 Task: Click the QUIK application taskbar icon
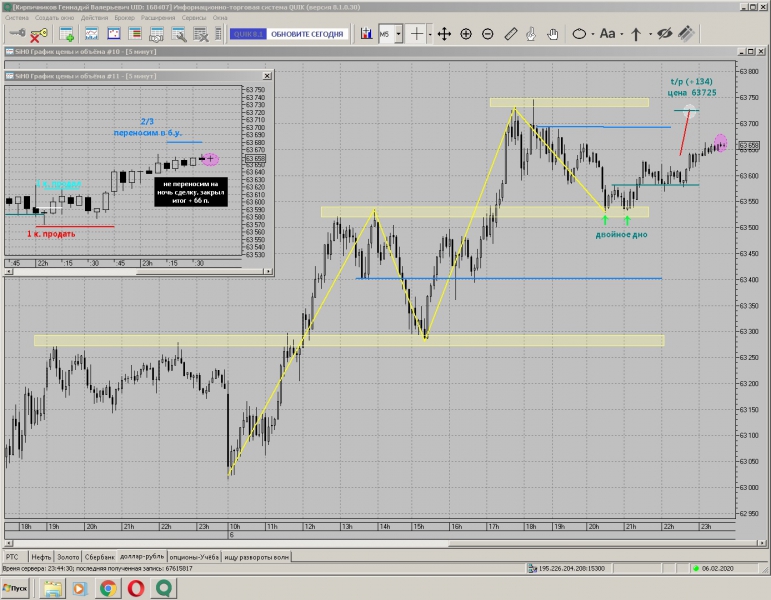164,588
